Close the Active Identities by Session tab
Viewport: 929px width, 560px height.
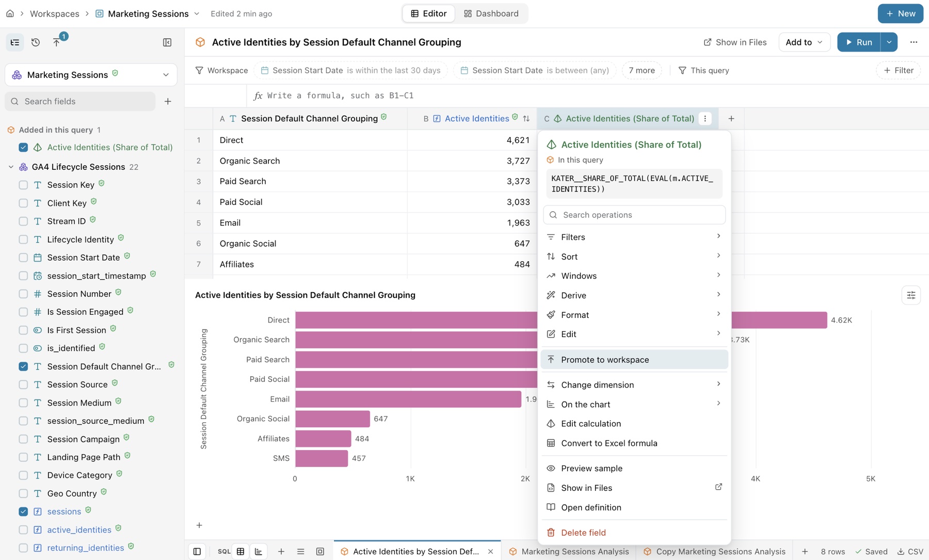click(490, 551)
